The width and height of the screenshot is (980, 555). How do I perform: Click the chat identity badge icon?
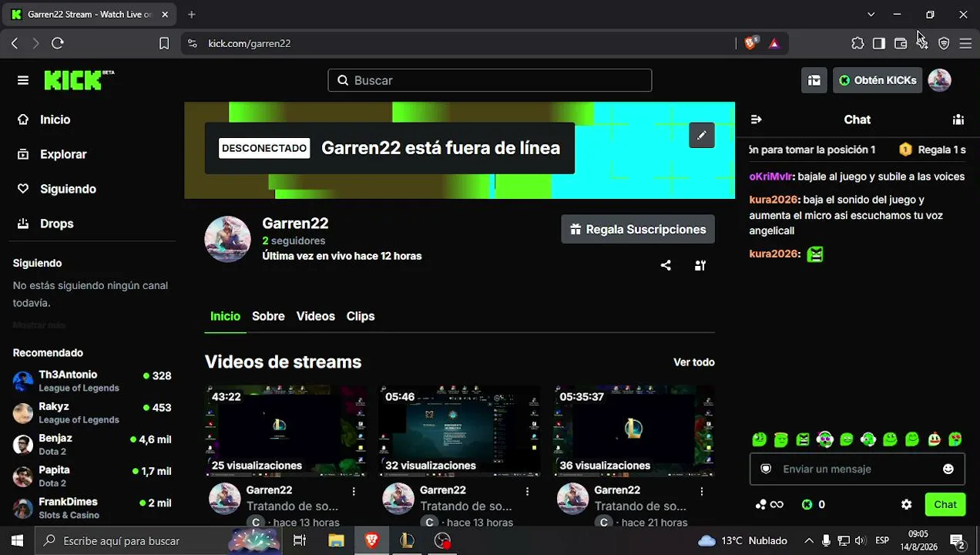click(766, 469)
